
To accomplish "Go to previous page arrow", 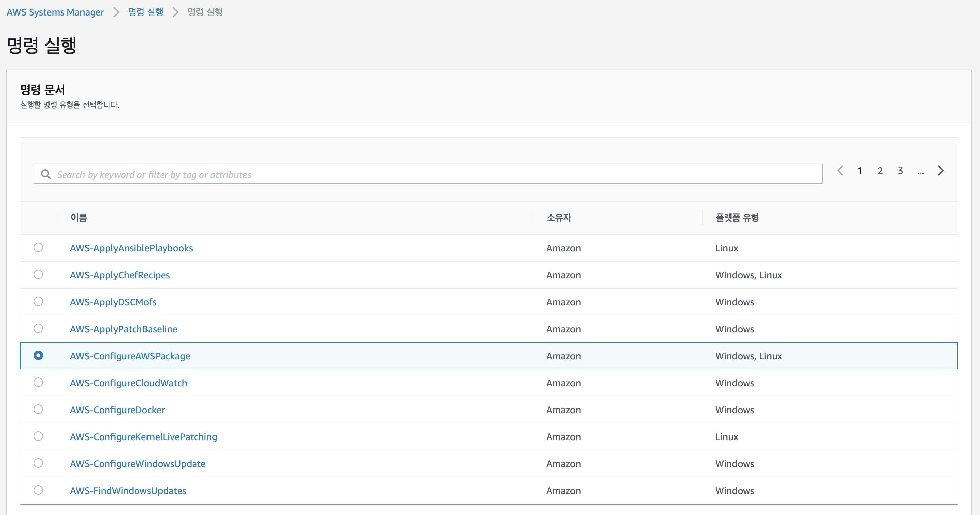I will pyautogui.click(x=840, y=171).
